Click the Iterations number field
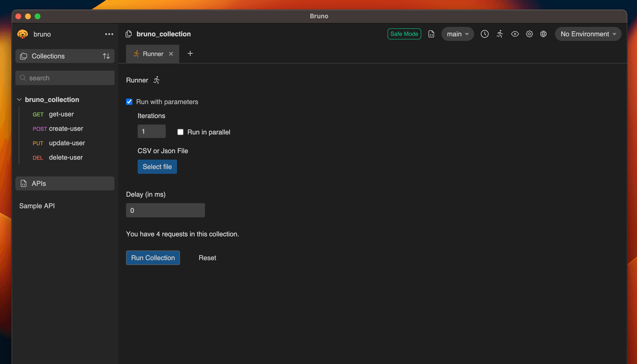Viewport: 637px width, 364px height. [x=151, y=131]
